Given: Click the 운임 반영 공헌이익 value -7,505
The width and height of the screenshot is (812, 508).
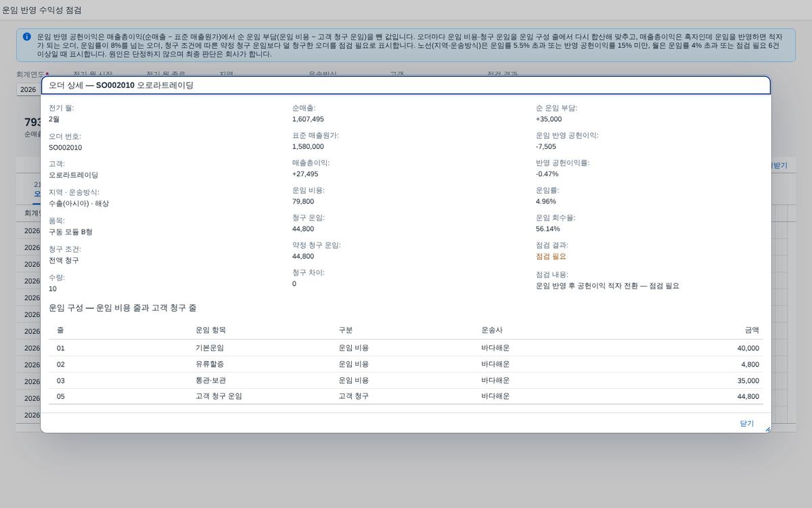Looking at the screenshot, I should click(546, 146).
